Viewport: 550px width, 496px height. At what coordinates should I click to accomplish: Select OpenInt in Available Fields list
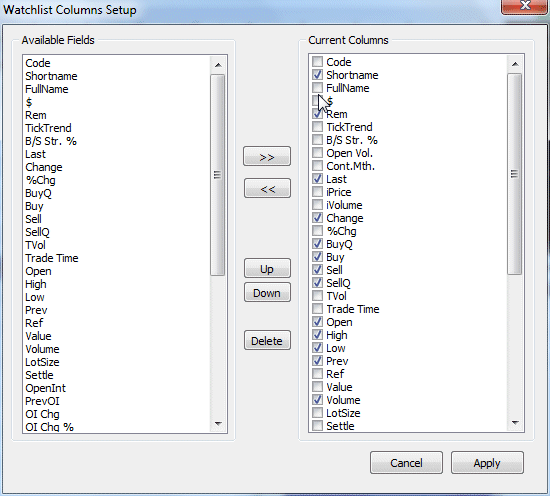click(x=46, y=388)
